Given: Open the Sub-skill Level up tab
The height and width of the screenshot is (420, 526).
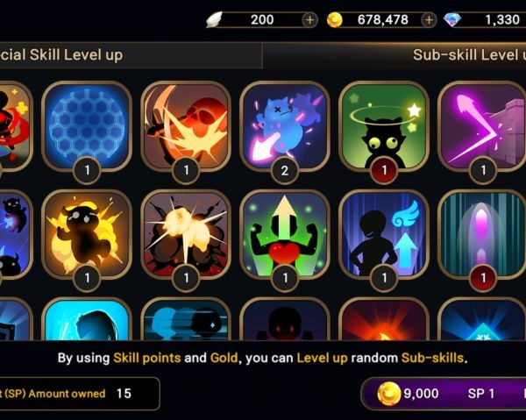Looking at the screenshot, I should (394, 55).
